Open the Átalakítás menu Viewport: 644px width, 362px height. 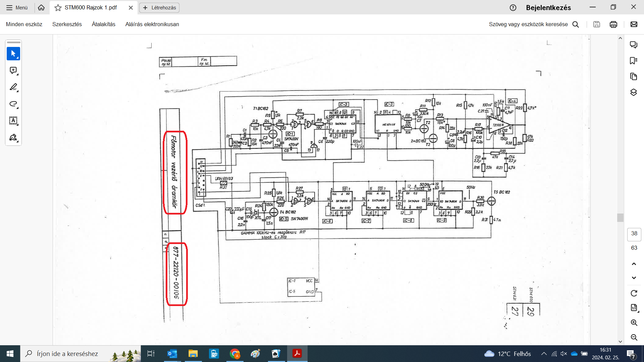104,24
